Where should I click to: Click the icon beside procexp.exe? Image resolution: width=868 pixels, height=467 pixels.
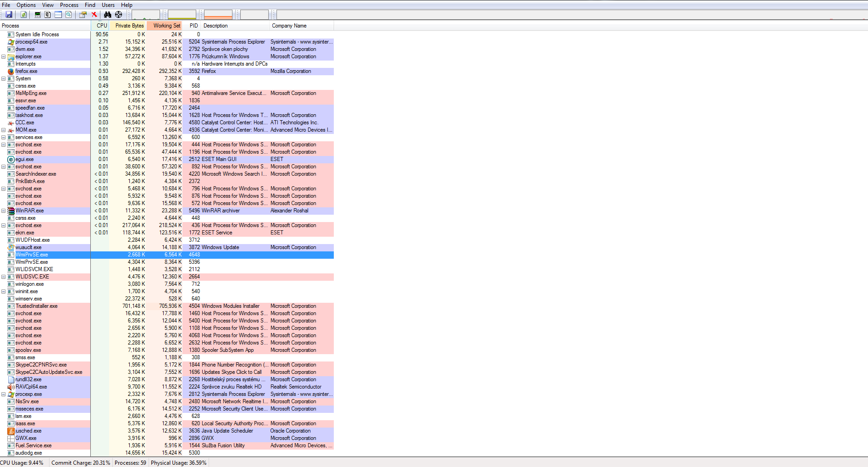click(11, 394)
